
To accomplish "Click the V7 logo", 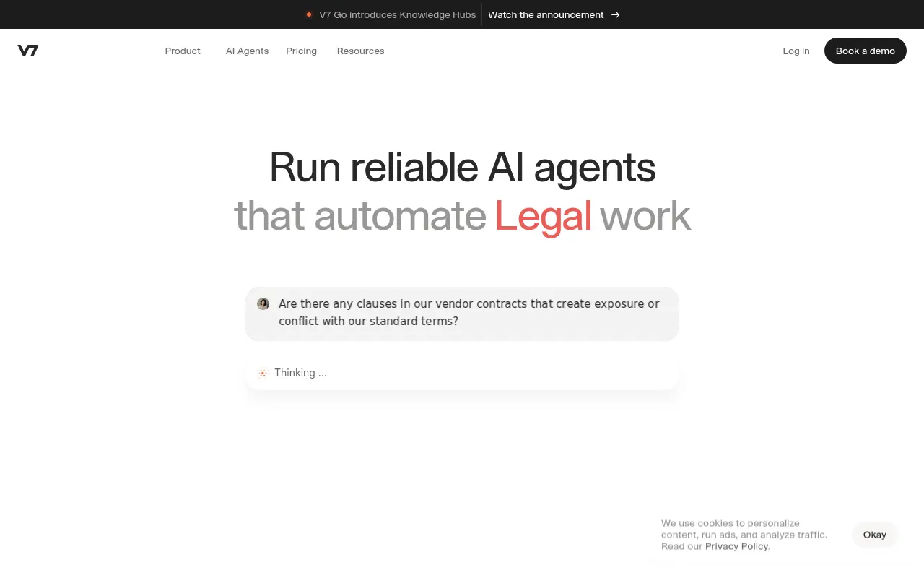I will click(28, 51).
